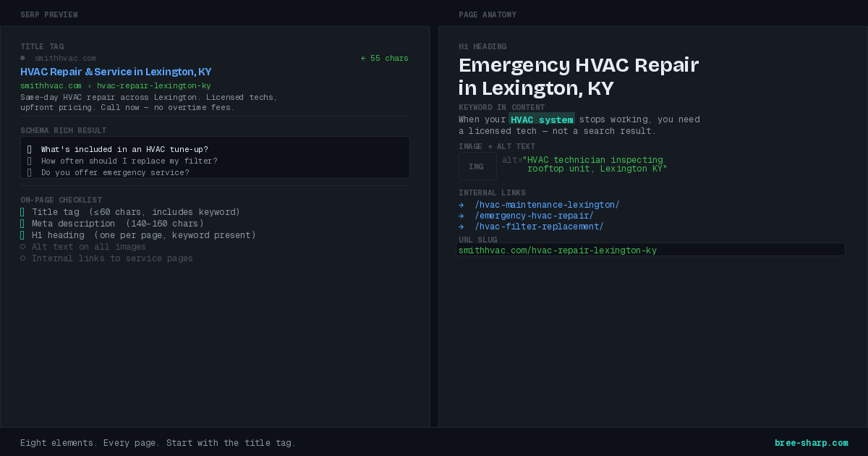Select the SERP PREVIEW section header

coord(49,14)
